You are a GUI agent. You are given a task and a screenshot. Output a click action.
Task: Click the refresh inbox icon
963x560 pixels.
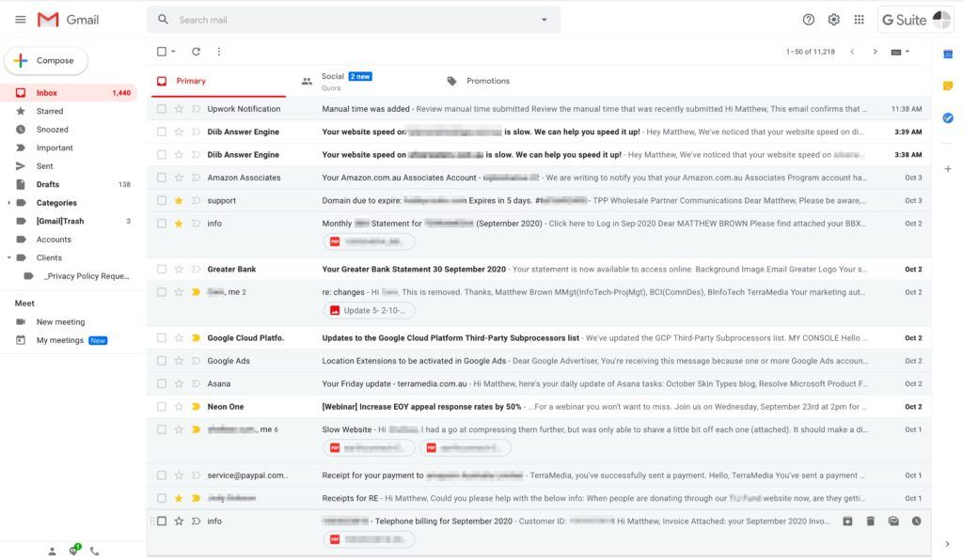196,52
